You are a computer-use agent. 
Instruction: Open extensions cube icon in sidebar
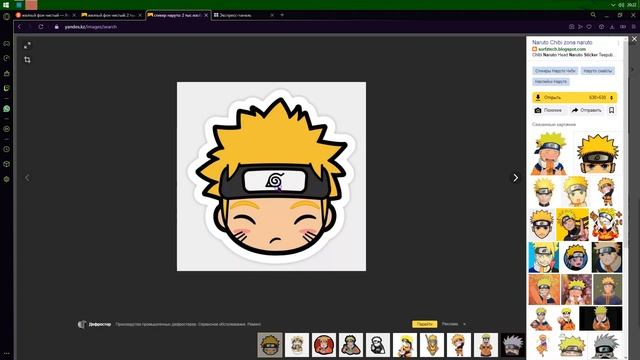point(7,164)
